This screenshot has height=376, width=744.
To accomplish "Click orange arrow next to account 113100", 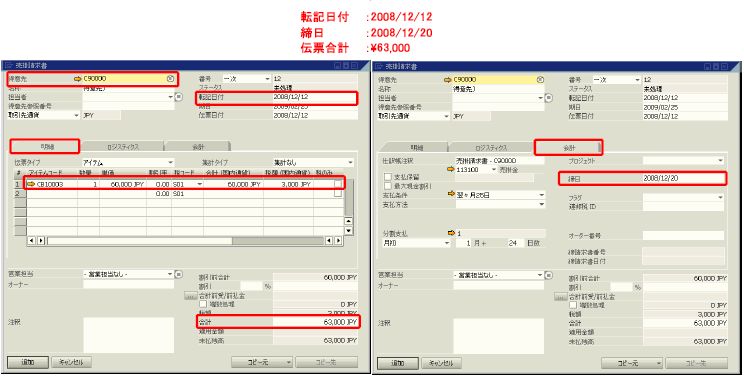I will coord(451,169).
